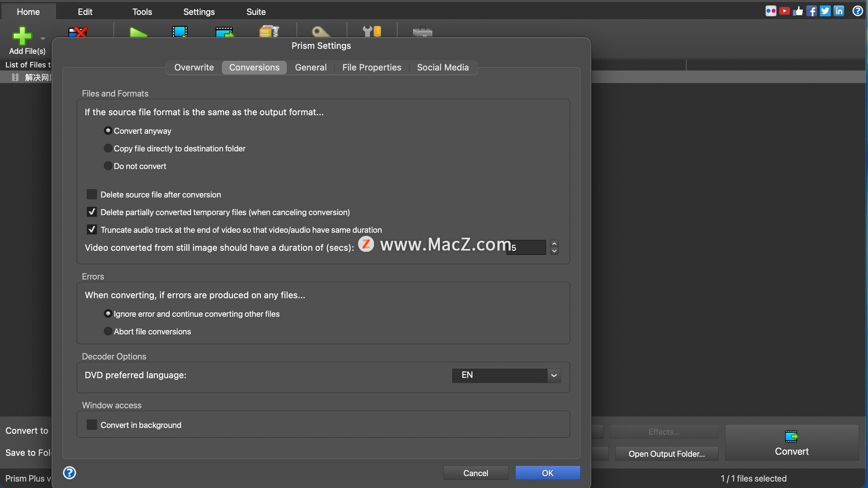The image size is (868, 488).
Task: Click the grey toolbox toolbar icon
Action: click(x=423, y=33)
